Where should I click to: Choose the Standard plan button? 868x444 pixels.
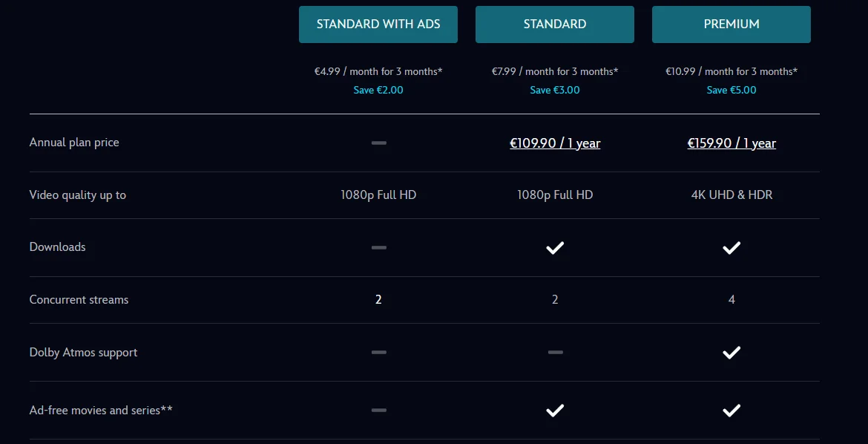click(555, 25)
